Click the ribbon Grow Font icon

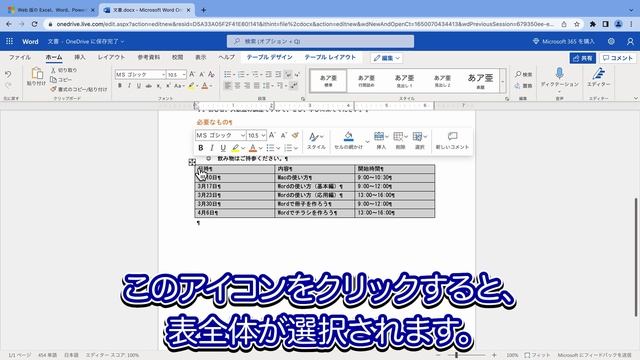(192, 74)
